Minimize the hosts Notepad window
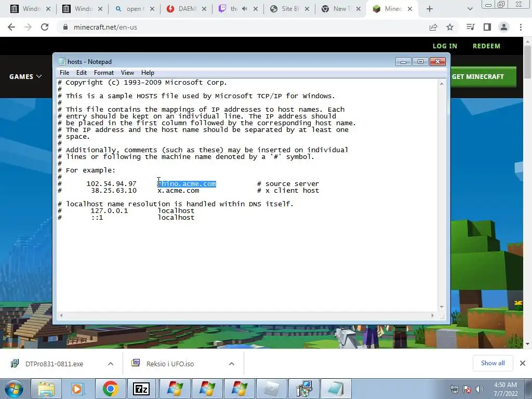Screen dimensions: 532x399 403,62
